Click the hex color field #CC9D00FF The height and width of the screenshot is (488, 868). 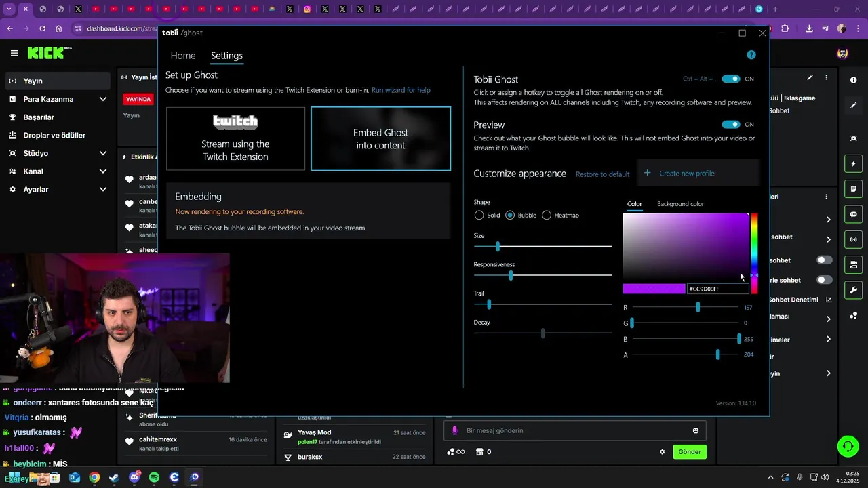pyautogui.click(x=717, y=289)
